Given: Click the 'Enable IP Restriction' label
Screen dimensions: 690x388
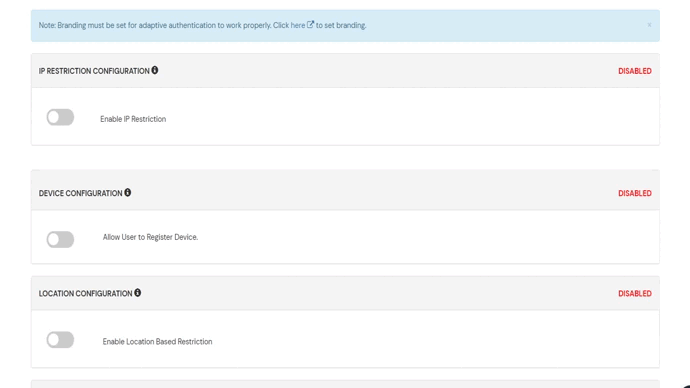Looking at the screenshot, I should click(x=133, y=119).
